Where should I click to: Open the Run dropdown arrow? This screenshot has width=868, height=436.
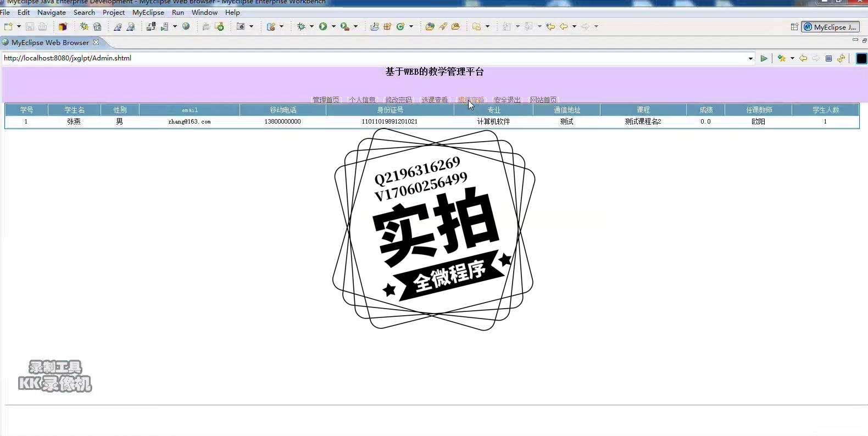(333, 26)
